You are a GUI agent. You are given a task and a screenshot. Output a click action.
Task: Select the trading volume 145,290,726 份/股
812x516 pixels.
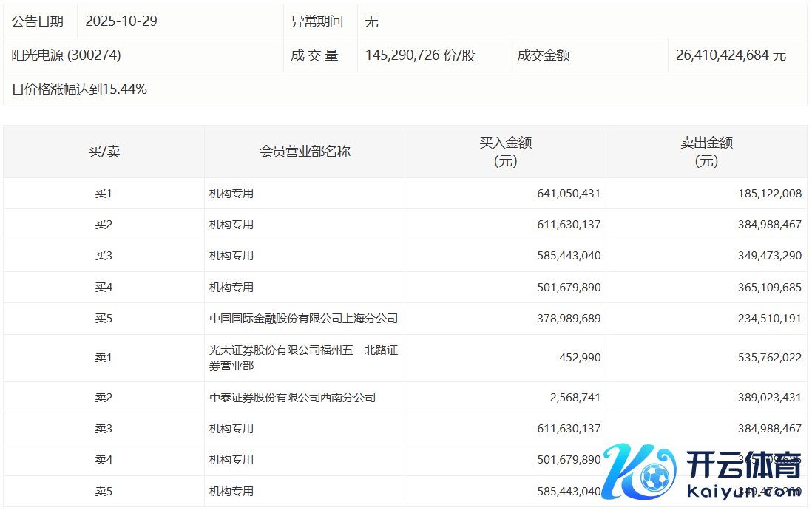click(x=420, y=55)
